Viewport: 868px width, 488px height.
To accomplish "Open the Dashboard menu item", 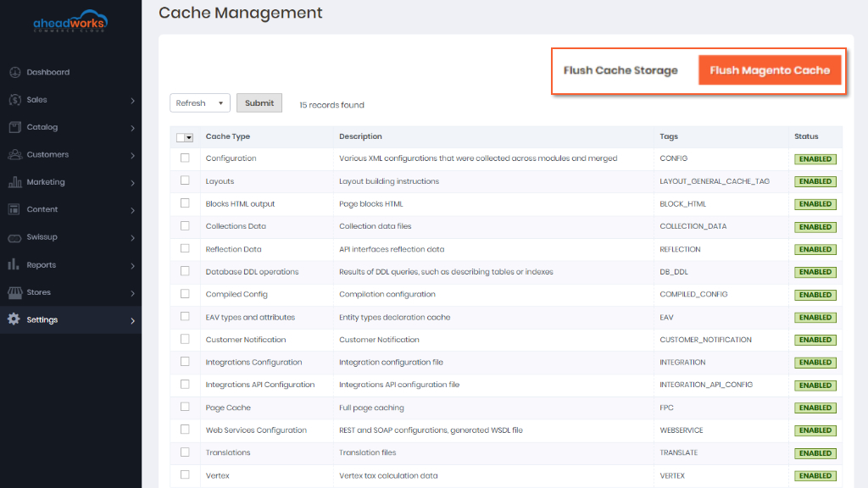I will pyautogui.click(x=71, y=72).
